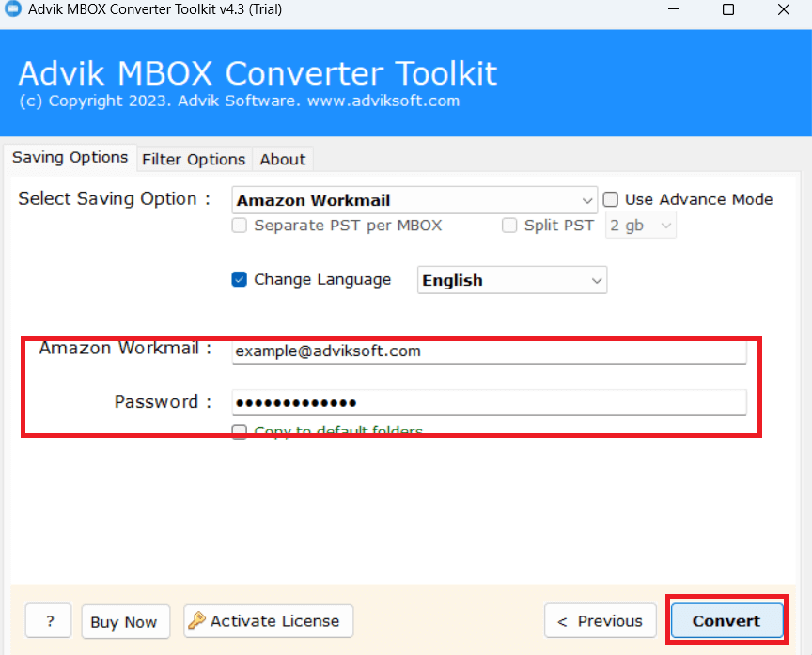Click the Convert button
This screenshot has height=655, width=812.
726,620
